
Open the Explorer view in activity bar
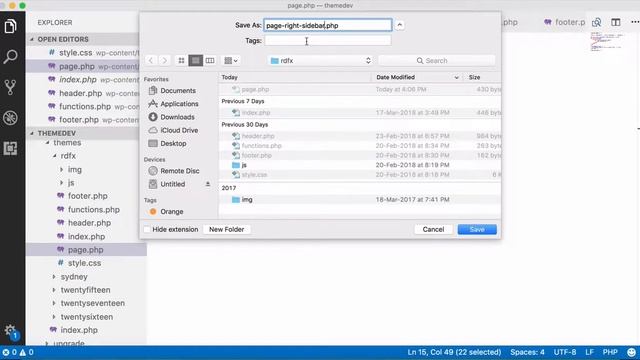pos(11,26)
